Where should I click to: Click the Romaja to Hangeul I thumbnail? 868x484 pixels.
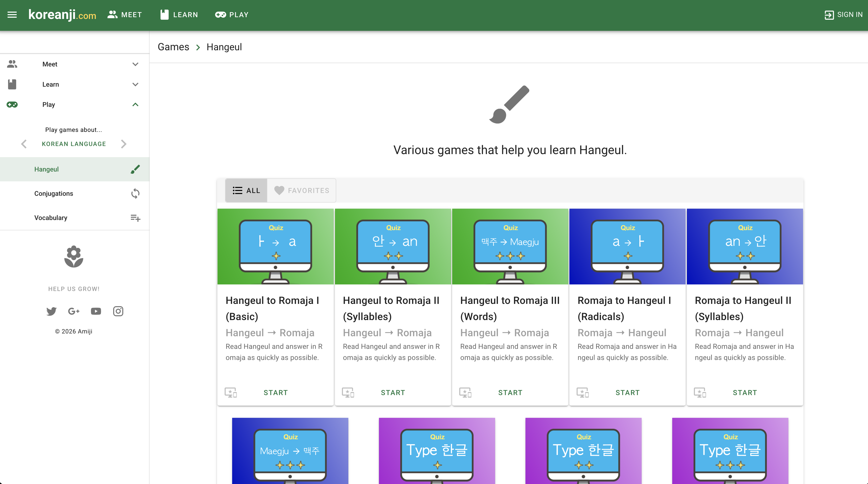(628, 246)
